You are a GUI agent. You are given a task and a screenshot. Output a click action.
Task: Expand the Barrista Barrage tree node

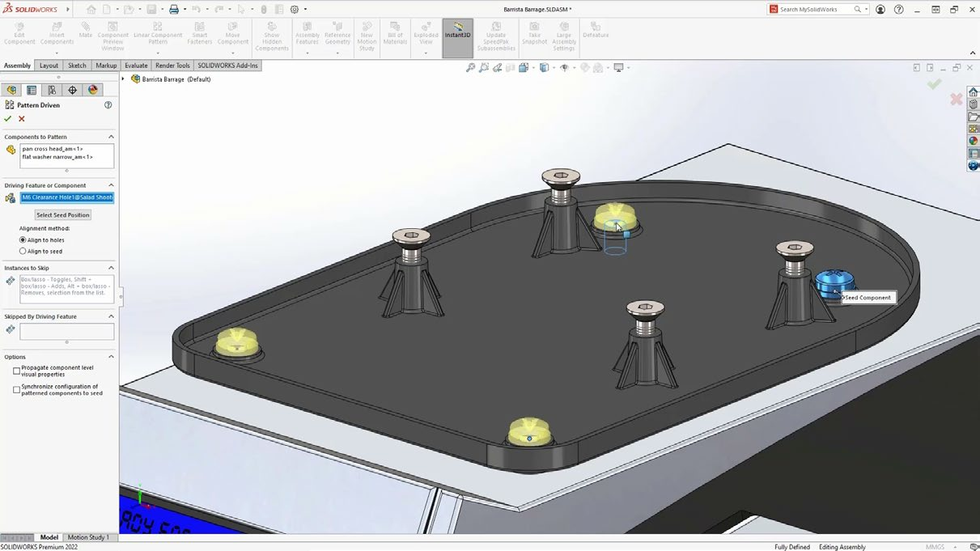123,79
